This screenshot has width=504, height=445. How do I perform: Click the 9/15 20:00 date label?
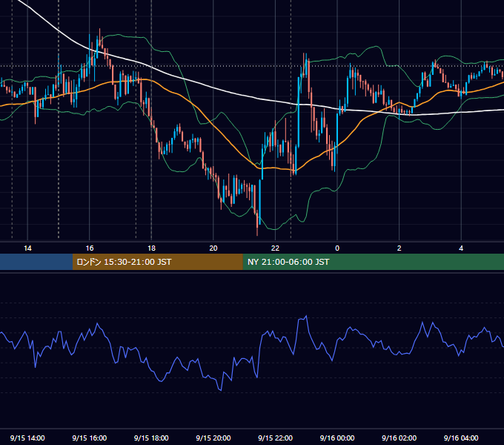(x=213, y=438)
